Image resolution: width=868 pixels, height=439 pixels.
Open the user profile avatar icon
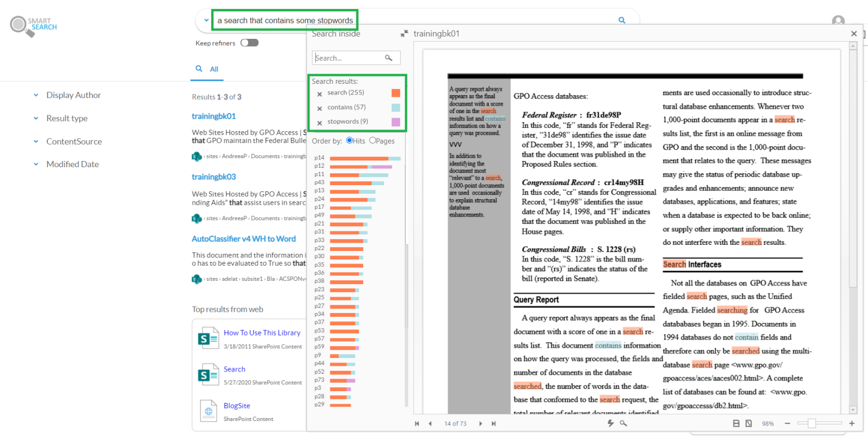[x=838, y=21]
